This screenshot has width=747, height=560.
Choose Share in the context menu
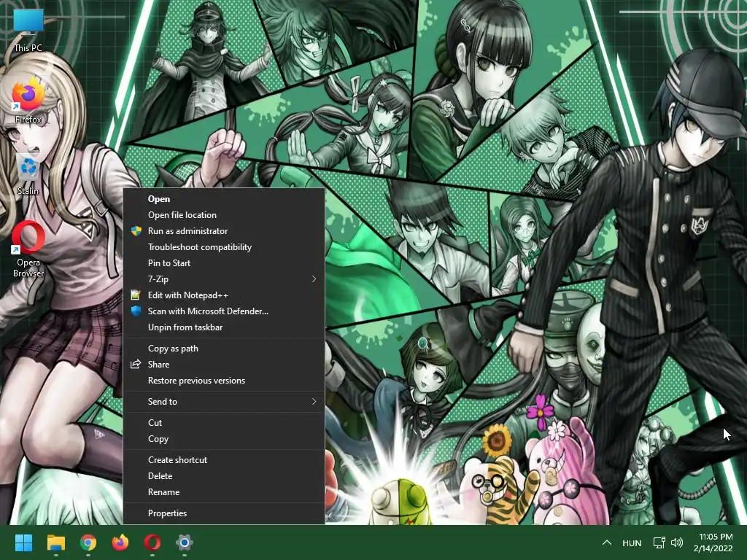[224, 365]
